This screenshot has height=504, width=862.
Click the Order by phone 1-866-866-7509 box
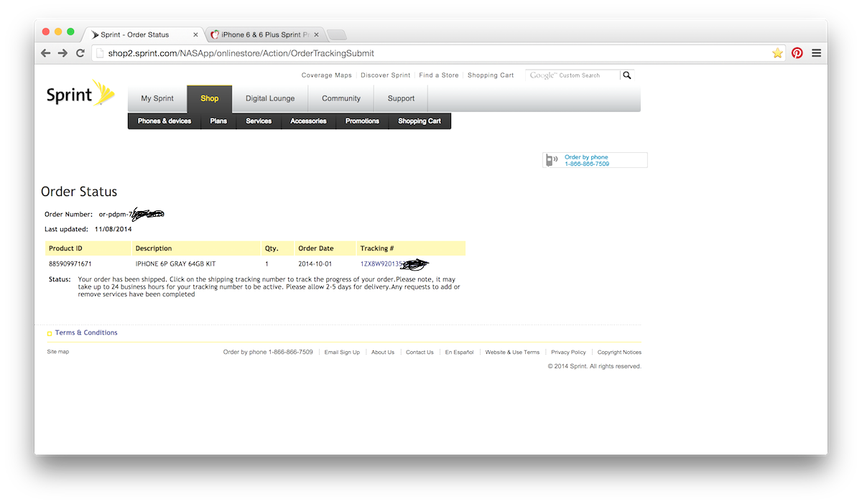click(x=595, y=160)
